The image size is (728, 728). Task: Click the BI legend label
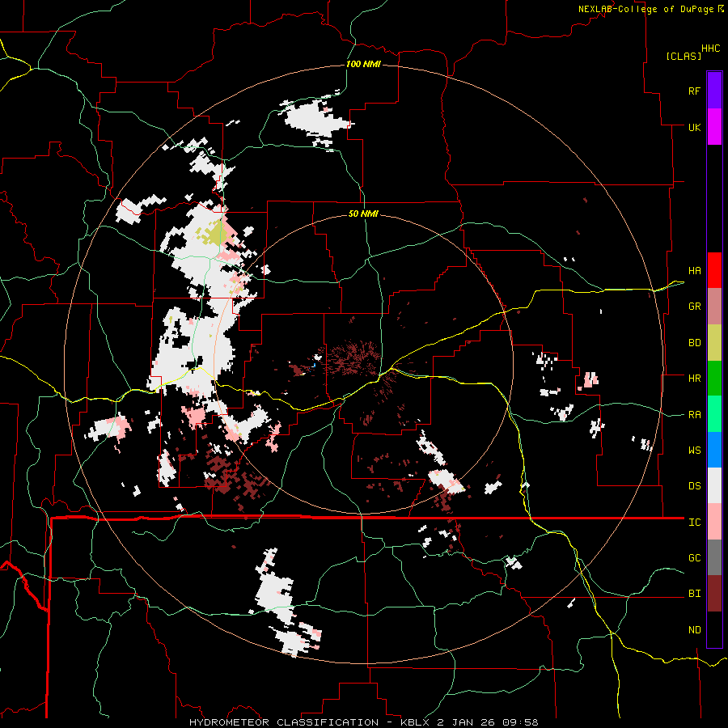[694, 594]
